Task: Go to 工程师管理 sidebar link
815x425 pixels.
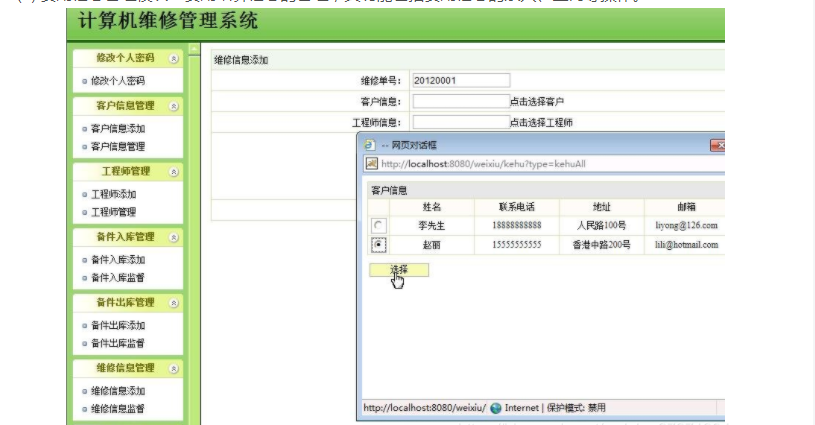Action: click(x=113, y=212)
